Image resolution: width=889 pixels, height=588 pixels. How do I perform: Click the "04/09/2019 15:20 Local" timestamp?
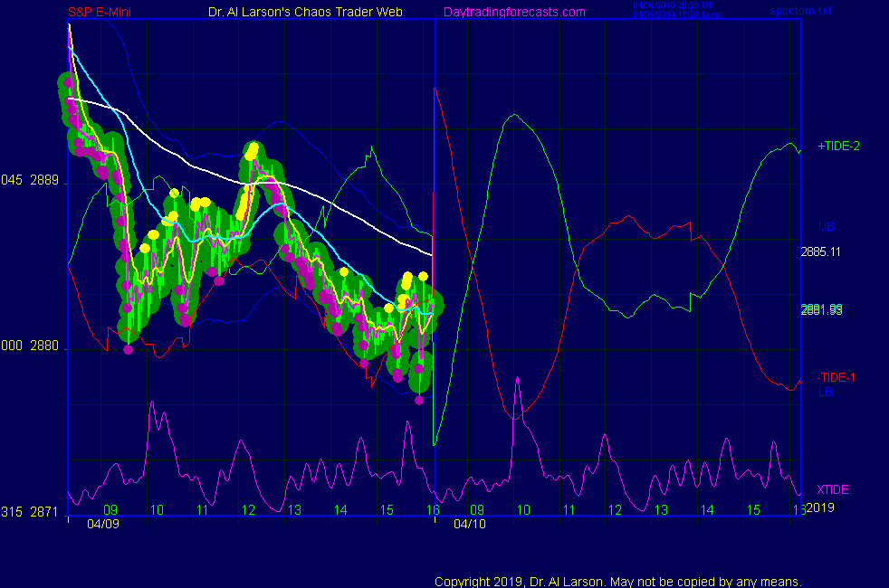pyautogui.click(x=677, y=14)
